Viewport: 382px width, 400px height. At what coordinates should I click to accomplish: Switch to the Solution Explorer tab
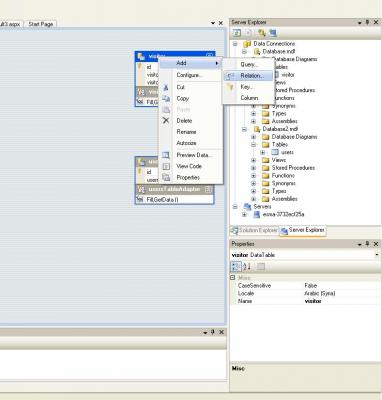click(255, 230)
